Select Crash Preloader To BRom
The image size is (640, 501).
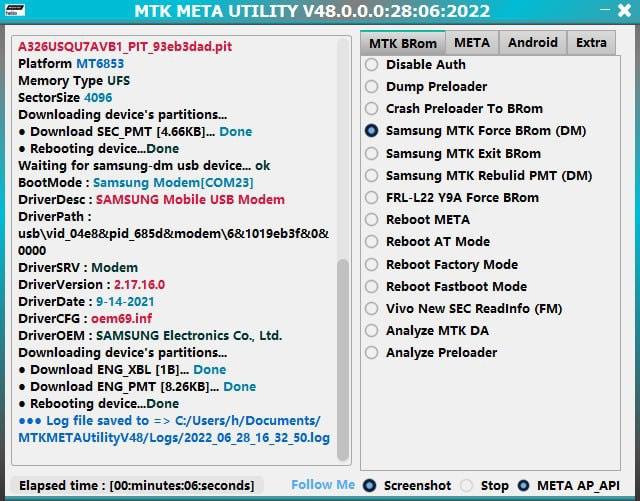pyautogui.click(x=372, y=109)
